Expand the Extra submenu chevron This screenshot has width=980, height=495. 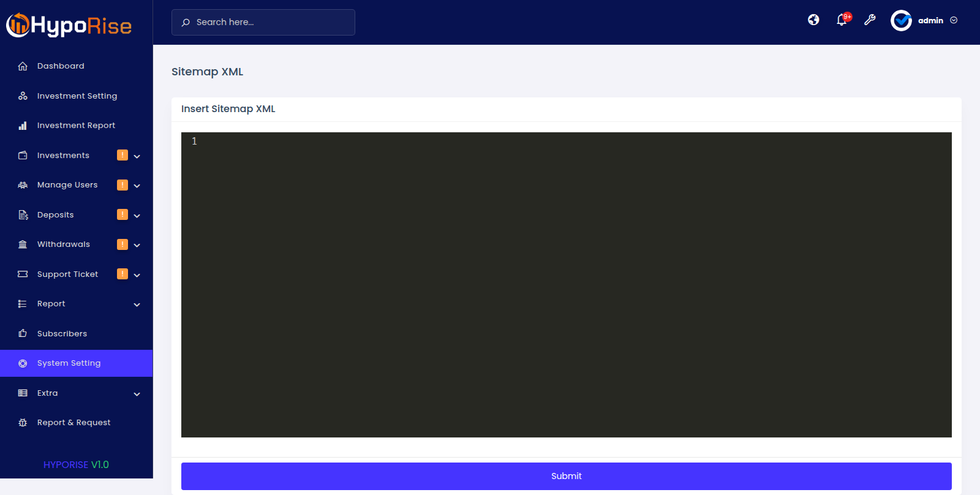tap(137, 394)
